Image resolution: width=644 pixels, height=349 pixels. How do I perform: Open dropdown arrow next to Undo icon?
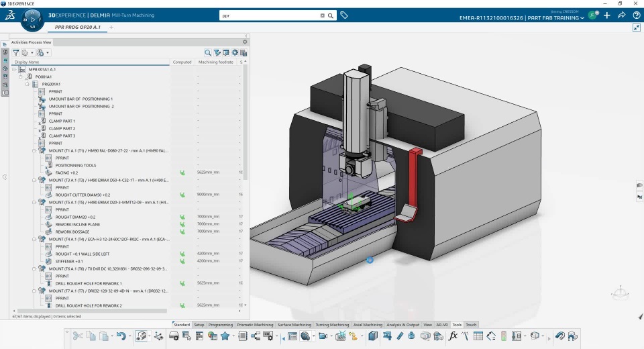point(129,336)
